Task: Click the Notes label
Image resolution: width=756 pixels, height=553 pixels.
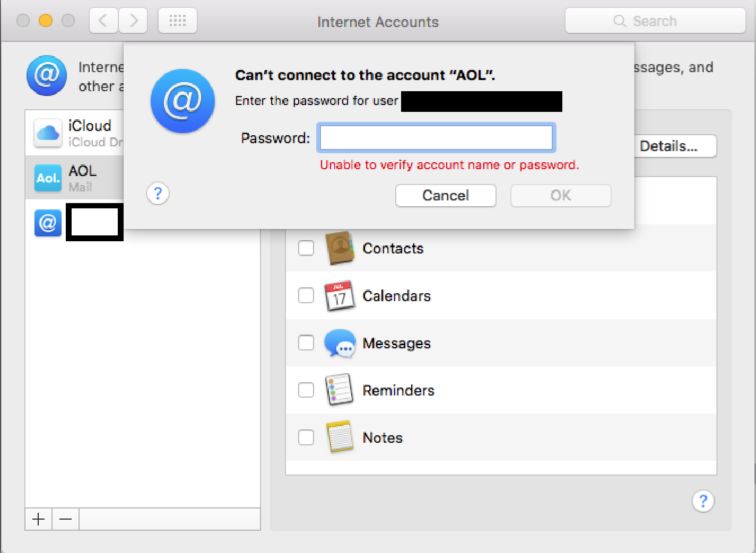Action: [383, 438]
